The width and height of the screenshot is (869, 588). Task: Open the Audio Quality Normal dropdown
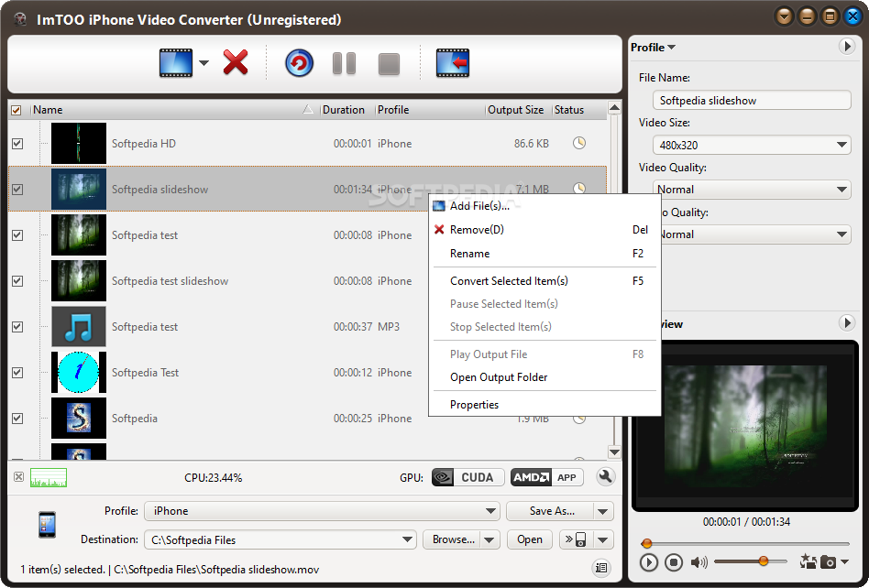tap(756, 234)
